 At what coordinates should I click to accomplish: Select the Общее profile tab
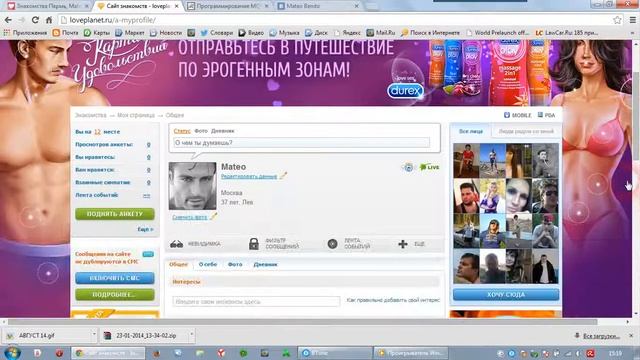tap(178, 264)
